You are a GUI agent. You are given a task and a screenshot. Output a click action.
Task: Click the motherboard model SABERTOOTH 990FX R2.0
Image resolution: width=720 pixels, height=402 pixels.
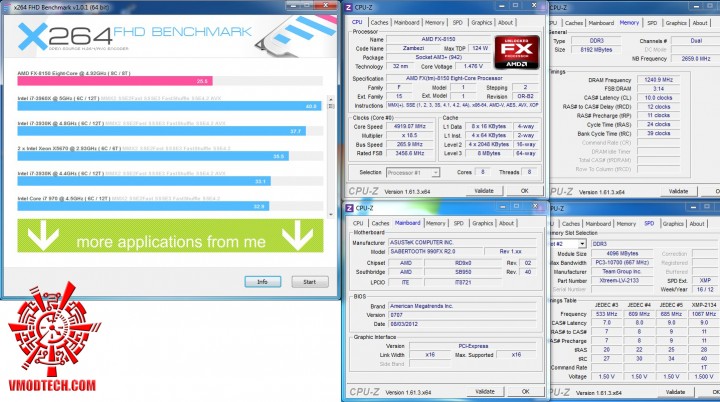click(435, 252)
